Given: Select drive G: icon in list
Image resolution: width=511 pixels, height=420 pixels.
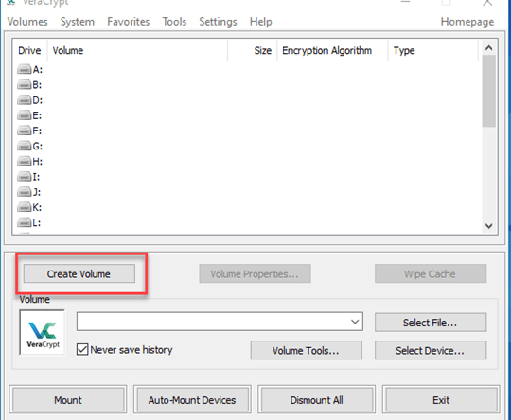Looking at the screenshot, I should (24, 146).
